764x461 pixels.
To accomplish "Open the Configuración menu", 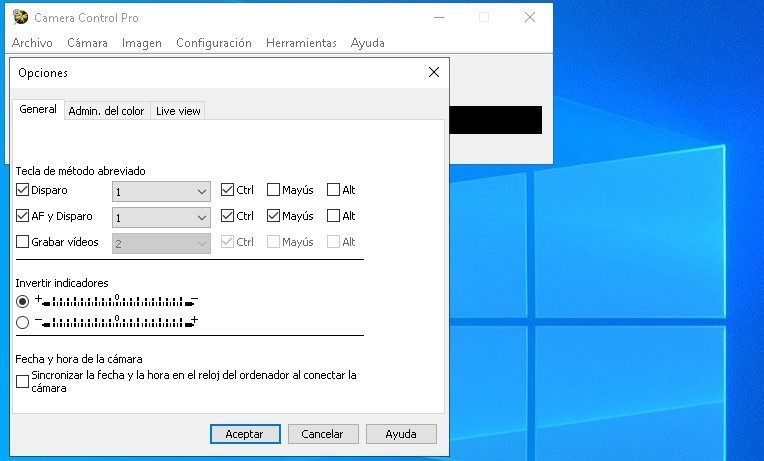I will (214, 43).
